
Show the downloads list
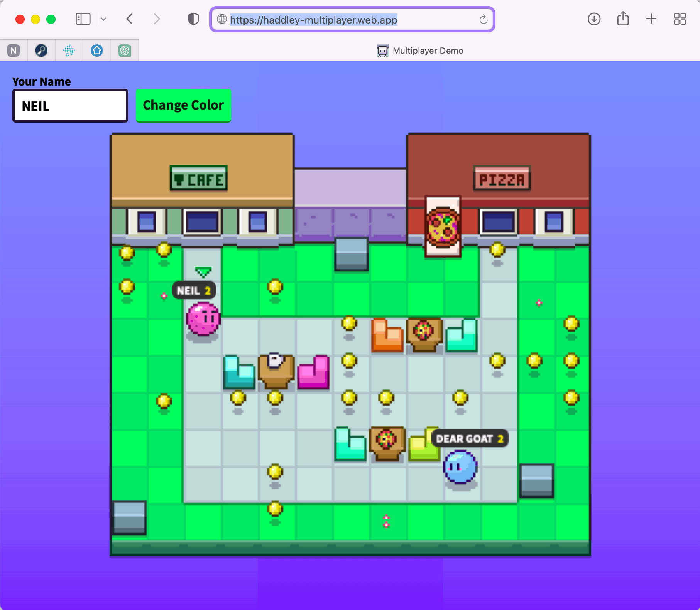point(594,19)
